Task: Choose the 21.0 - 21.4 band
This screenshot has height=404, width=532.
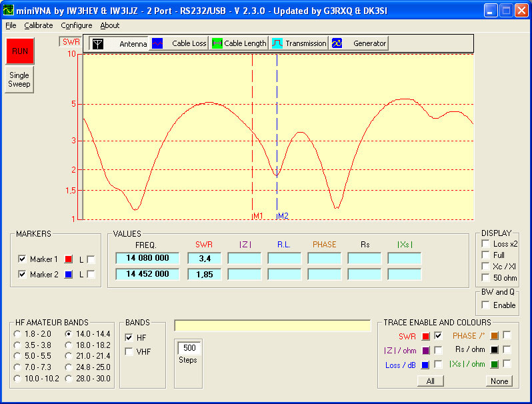Action: coord(69,356)
